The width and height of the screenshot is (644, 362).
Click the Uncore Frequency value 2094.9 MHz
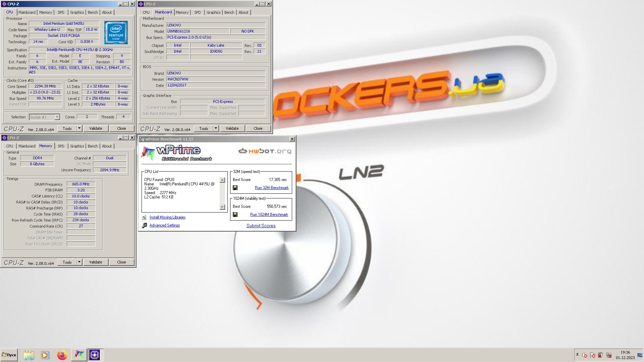pyautogui.click(x=110, y=170)
